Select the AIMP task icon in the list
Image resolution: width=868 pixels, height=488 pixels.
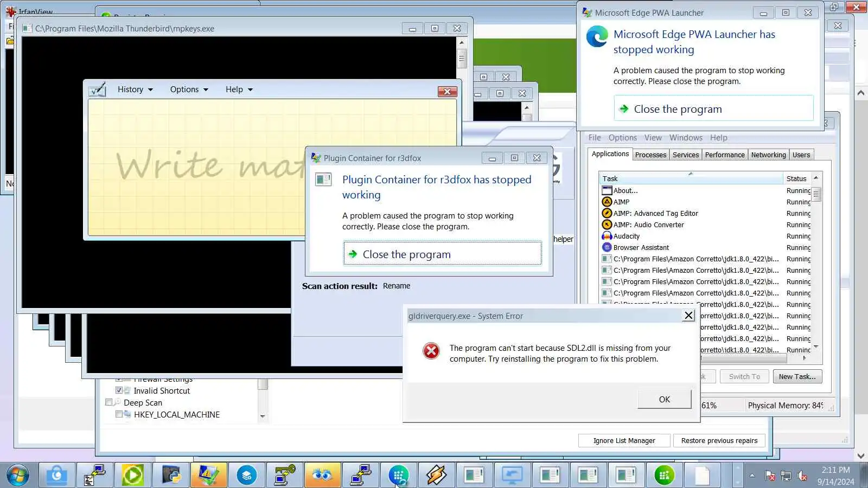pyautogui.click(x=607, y=202)
